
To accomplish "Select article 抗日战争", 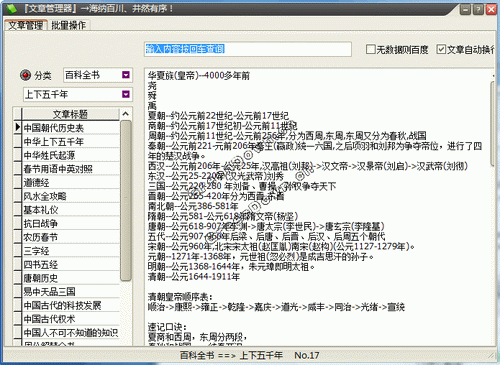I will click(x=70, y=223).
